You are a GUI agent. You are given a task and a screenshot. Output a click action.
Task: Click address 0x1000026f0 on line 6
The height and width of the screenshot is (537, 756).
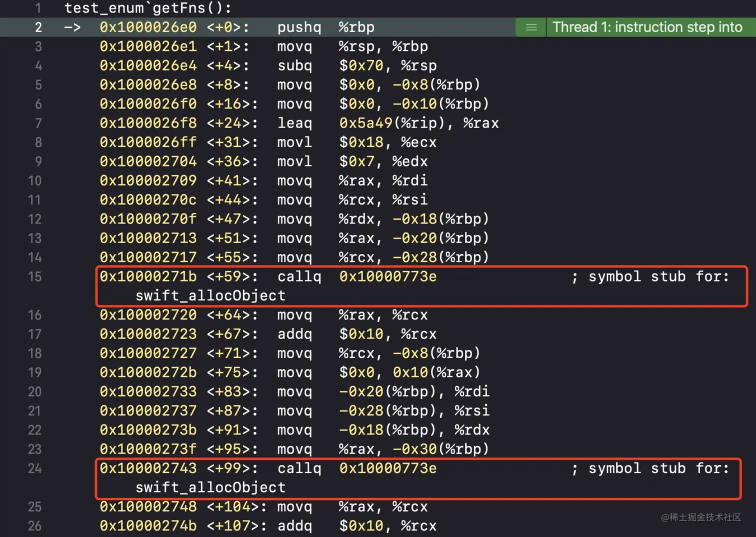pos(148,104)
